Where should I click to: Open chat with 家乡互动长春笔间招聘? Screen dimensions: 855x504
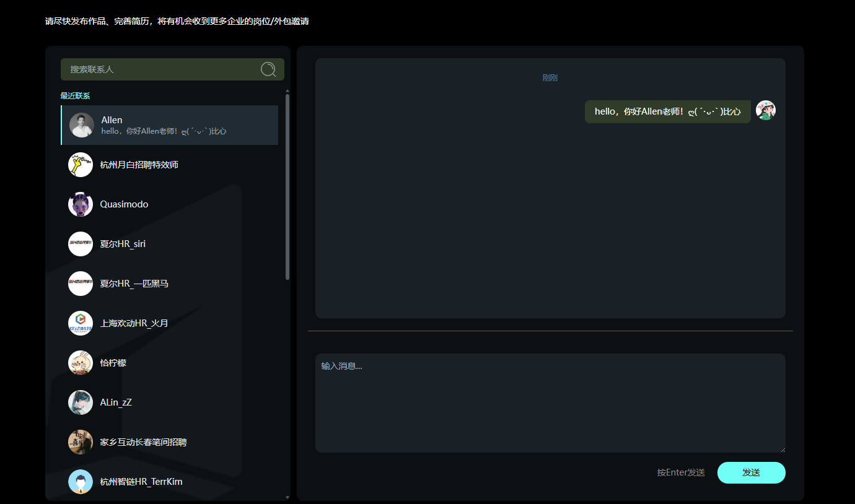coord(170,442)
